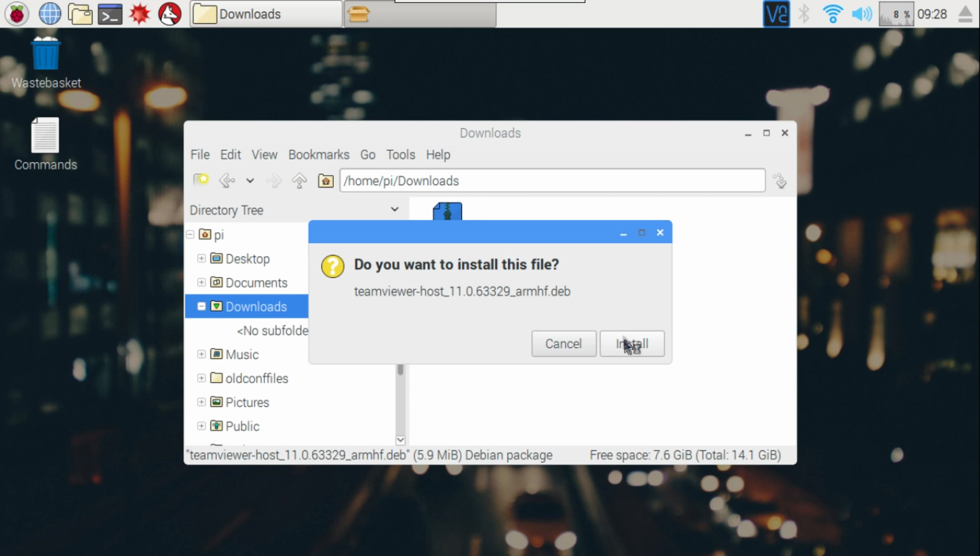Open the View menu

[x=264, y=155]
